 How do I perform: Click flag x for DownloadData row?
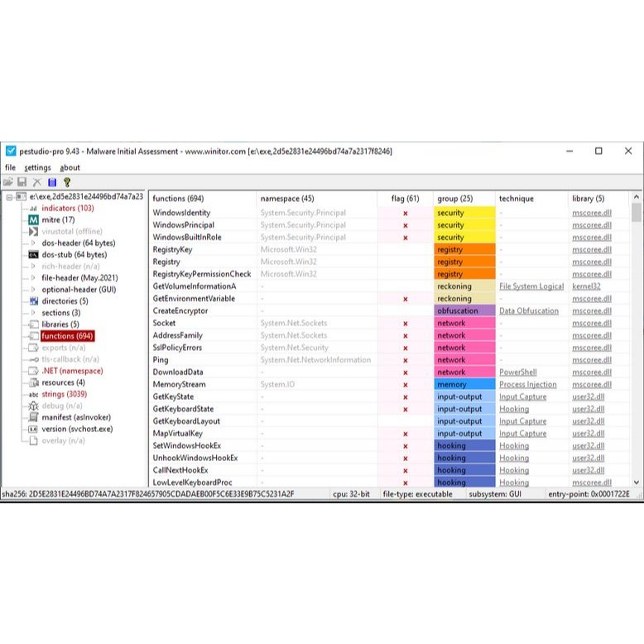point(406,372)
